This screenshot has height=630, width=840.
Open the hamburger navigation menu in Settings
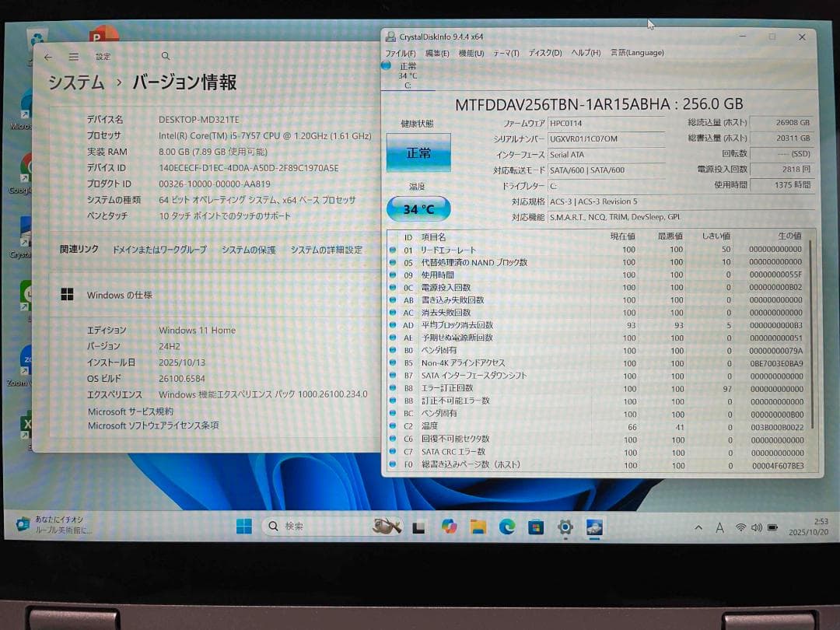(x=73, y=56)
